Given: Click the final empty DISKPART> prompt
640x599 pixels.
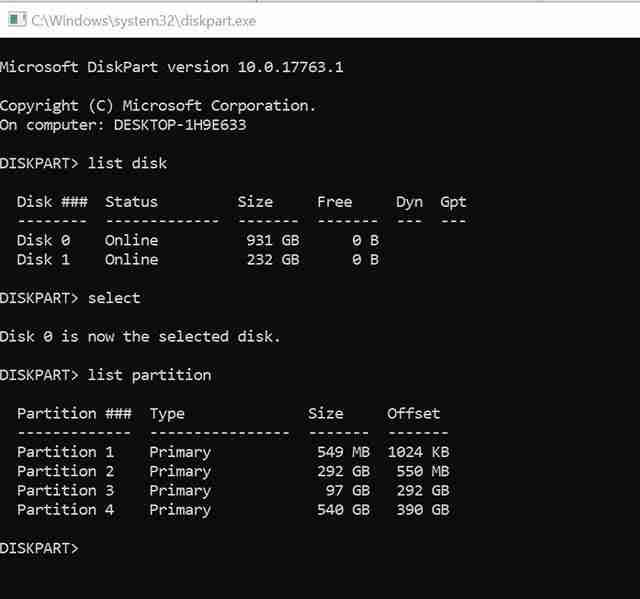Looking at the screenshot, I should pos(39,548).
